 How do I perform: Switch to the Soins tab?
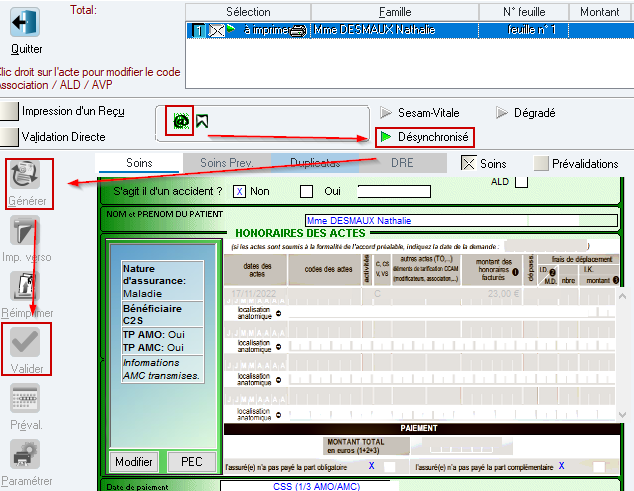[139, 163]
